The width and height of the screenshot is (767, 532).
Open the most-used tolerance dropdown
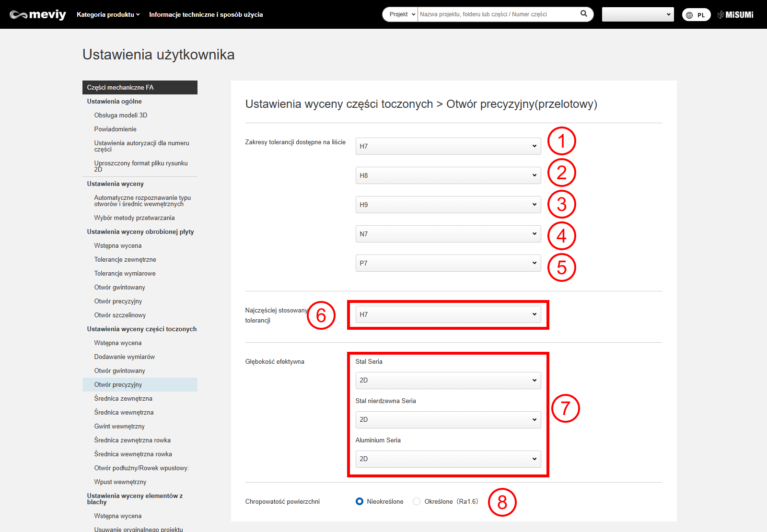pos(448,314)
